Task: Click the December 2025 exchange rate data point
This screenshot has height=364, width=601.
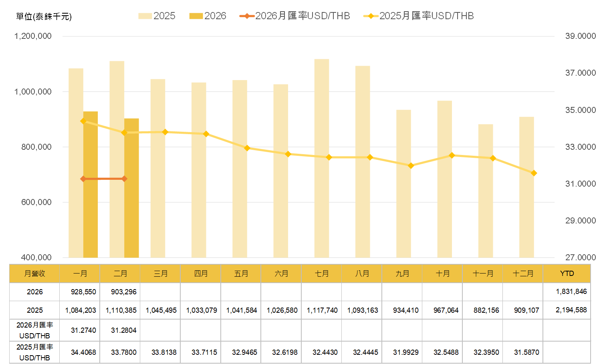Action: pos(534,173)
